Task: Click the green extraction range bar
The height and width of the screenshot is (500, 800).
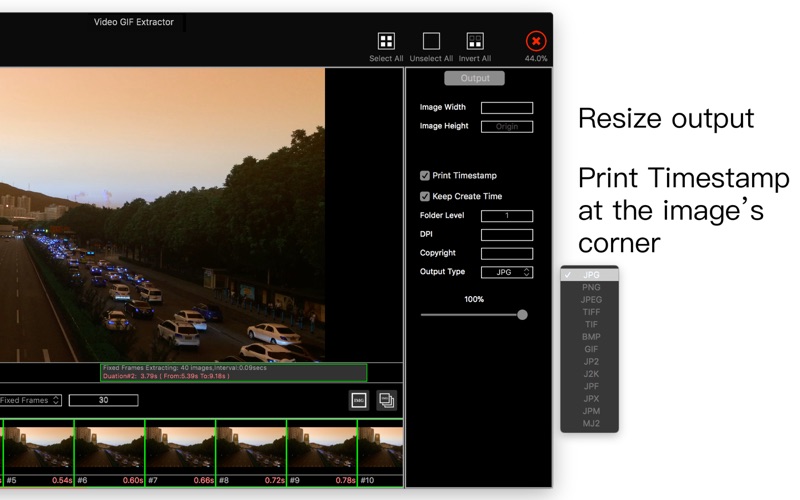Action: 233,372
